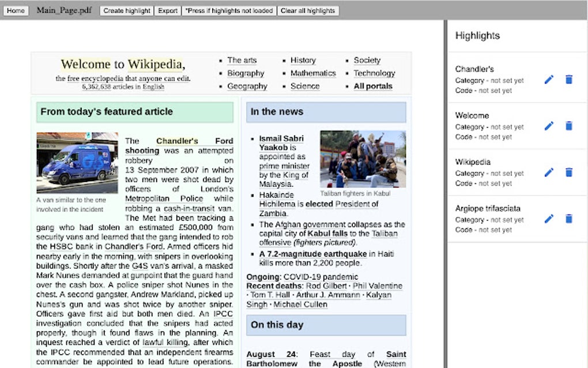Edit the Chandler's highlight entry
Screen dimensions: 588x368
[549, 80]
